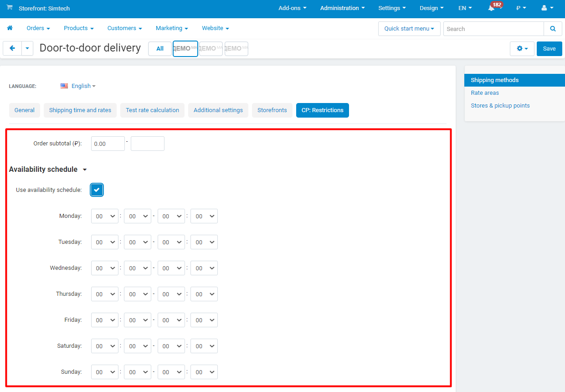This screenshot has width=565, height=392.
Task: Open Tuesday end hour dropdown
Action: [171, 242]
